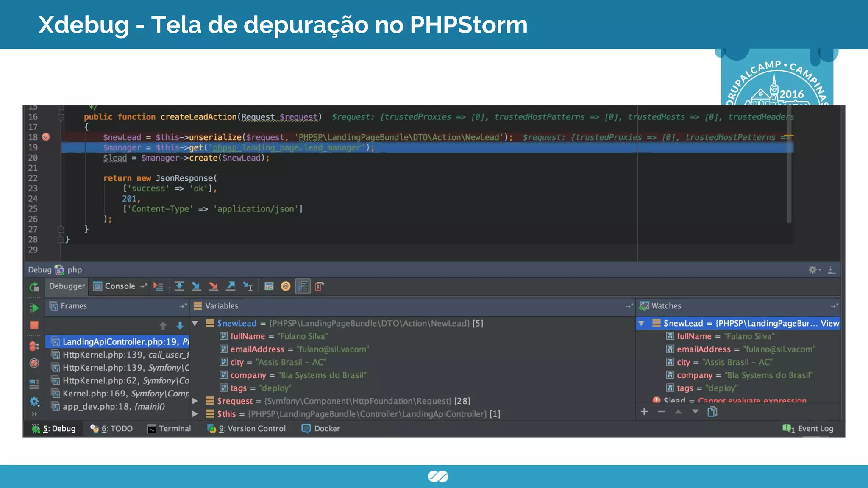Screen dimensions: 868x488
Task: Click the Force Step Into red arrow icon
Action: [x=213, y=287]
